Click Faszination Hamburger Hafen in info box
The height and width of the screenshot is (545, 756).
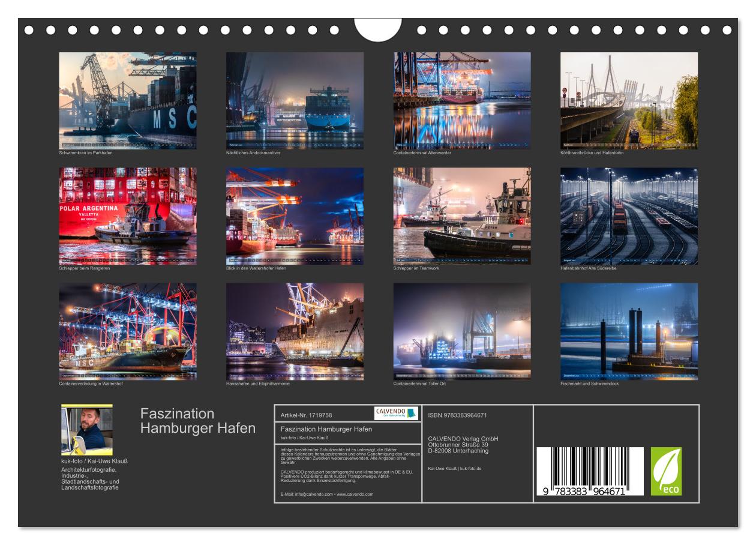tap(326, 429)
